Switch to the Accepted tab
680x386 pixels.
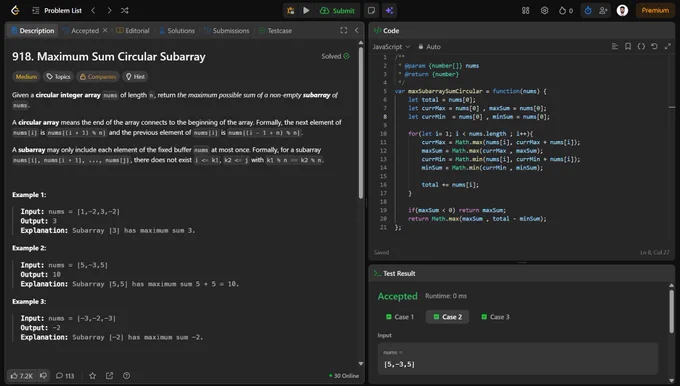point(81,31)
